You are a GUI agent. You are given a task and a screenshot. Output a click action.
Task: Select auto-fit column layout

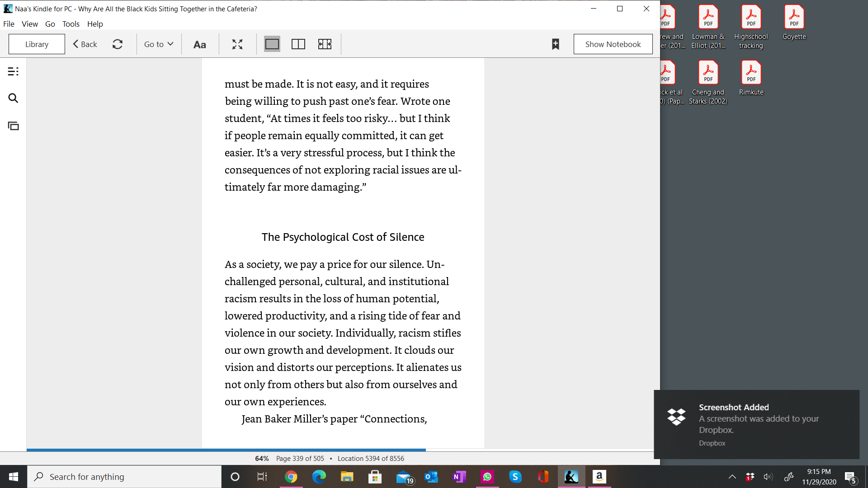(x=325, y=44)
